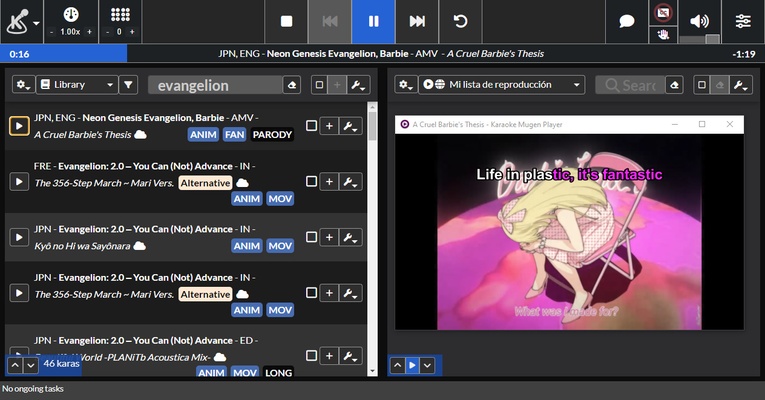
Task: Lower pitch with the minus button
Action: point(107,32)
